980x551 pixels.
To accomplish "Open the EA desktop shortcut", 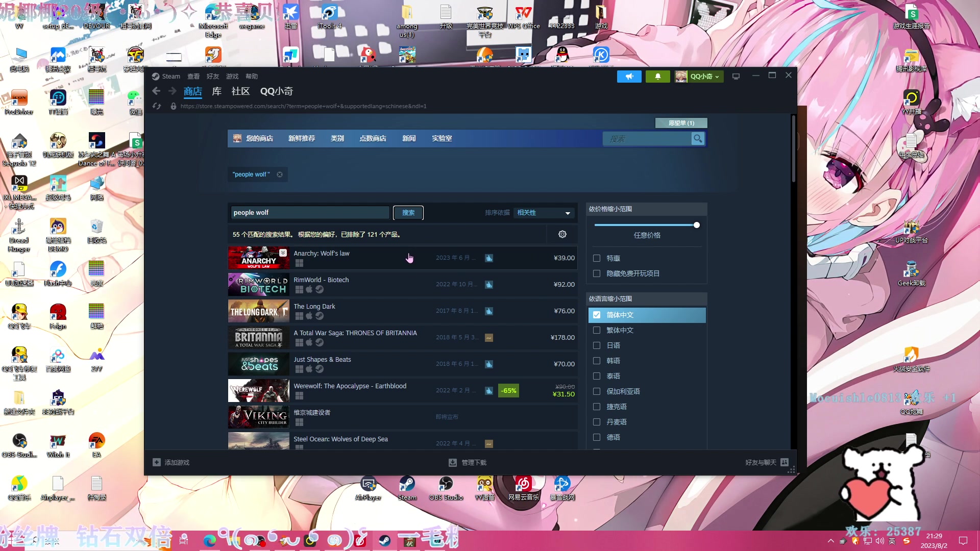I will (96, 445).
